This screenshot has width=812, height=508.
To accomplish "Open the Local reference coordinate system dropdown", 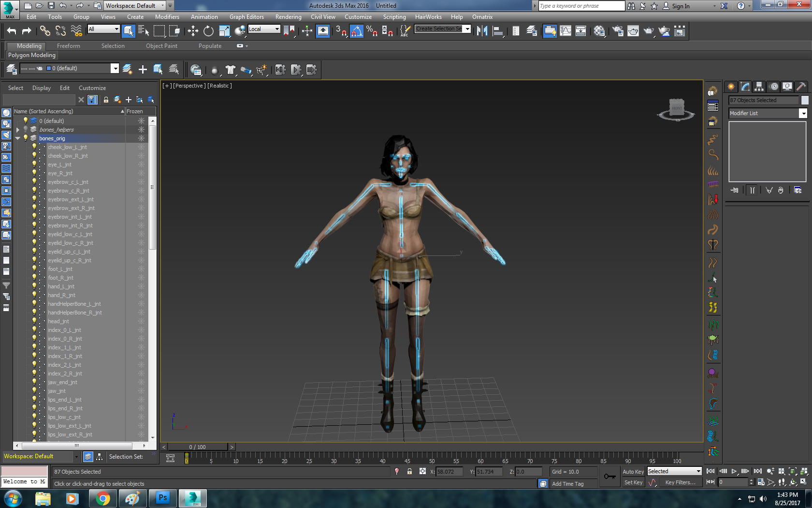I will click(264, 29).
